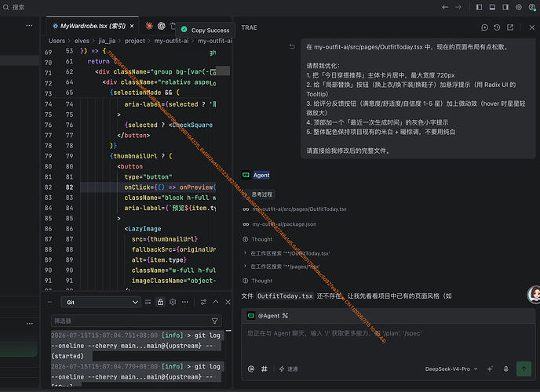Click the tools icon next to @Agent
The width and height of the screenshot is (540, 392).
click(285, 316)
